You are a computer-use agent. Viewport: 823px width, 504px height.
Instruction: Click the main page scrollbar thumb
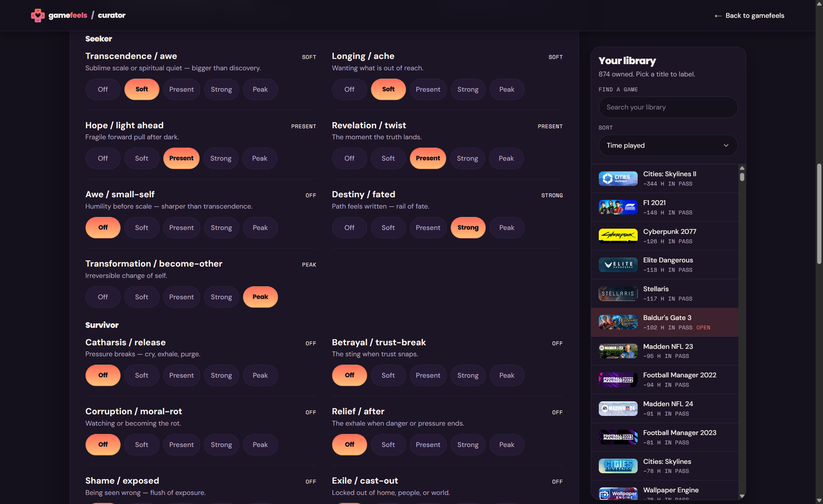(819, 214)
